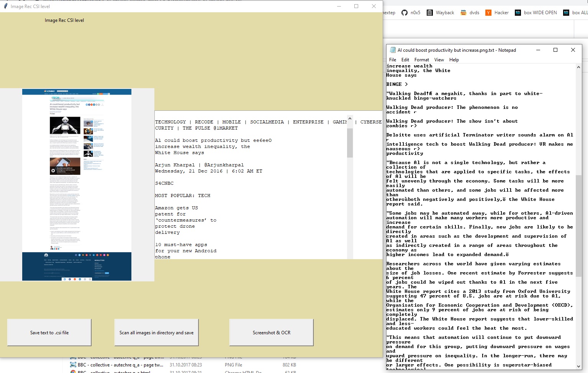Image resolution: width=588 pixels, height=373 pixels.
Task: Open the box WIDE OPEN bookmark icon
Action: [x=518, y=13]
